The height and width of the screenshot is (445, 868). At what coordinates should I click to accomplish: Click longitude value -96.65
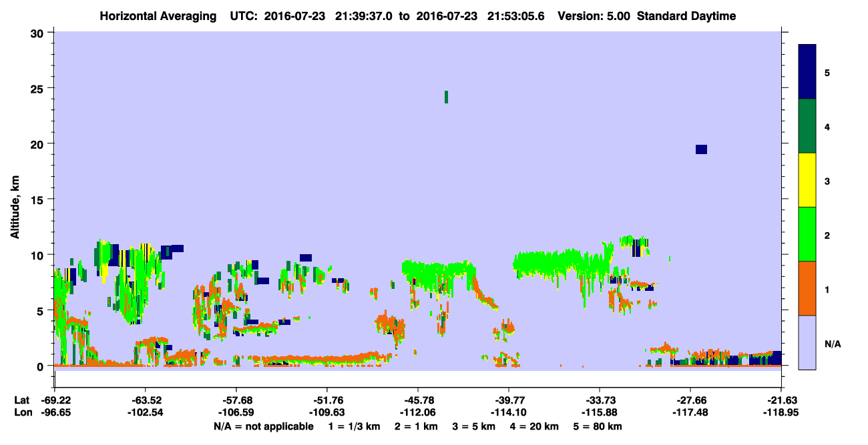point(55,413)
